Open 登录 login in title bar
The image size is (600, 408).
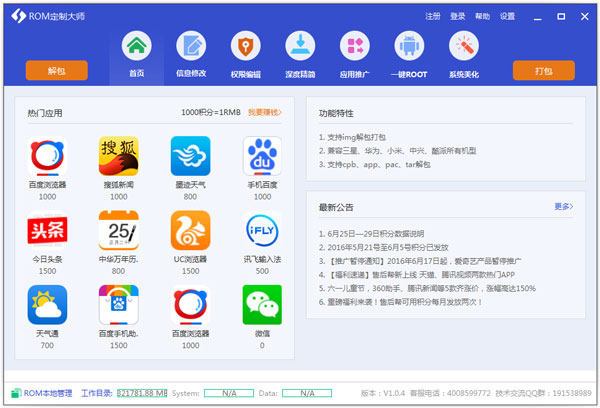(458, 16)
